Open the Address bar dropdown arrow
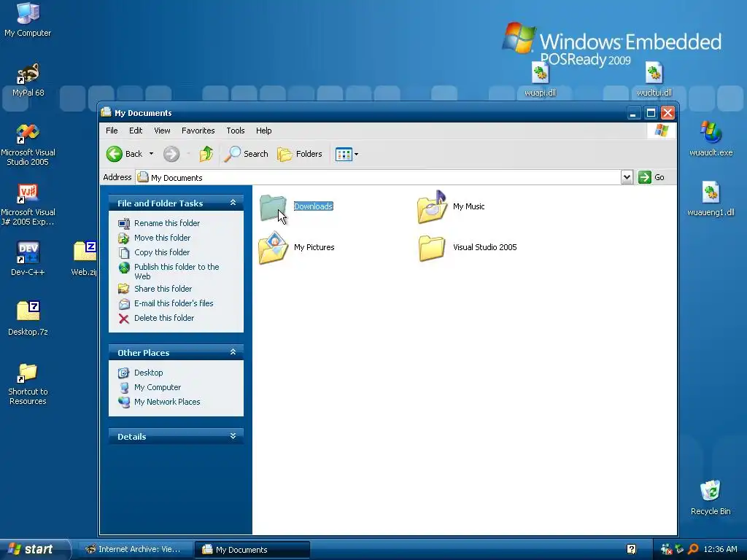The height and width of the screenshot is (560, 747). [x=627, y=177]
